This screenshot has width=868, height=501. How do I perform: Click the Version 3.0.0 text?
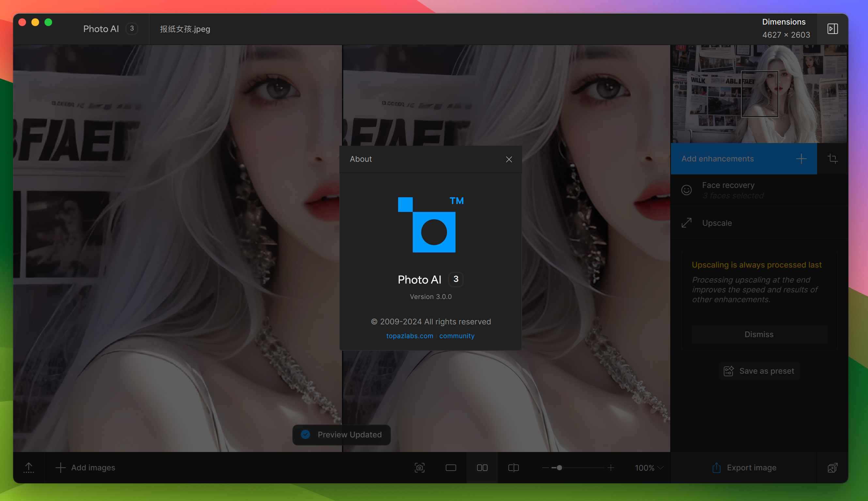pos(430,297)
